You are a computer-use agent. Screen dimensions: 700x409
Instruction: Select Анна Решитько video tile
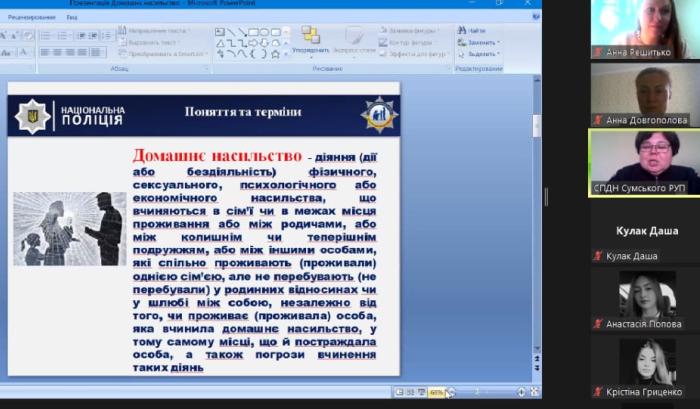point(645,29)
